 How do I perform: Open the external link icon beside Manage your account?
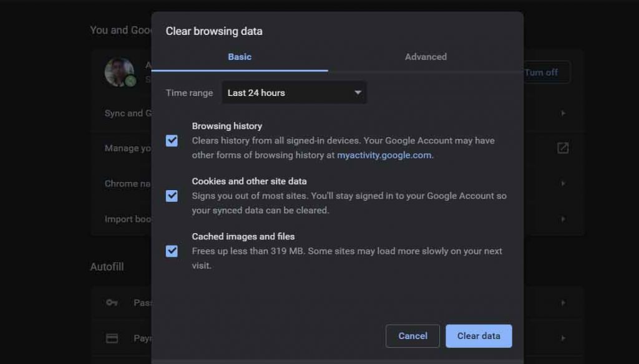[x=563, y=148]
